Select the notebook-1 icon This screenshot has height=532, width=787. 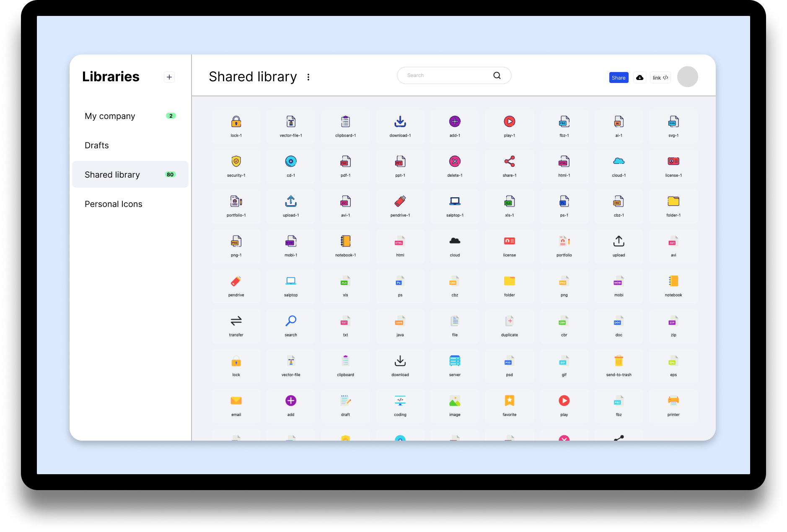coord(345,242)
